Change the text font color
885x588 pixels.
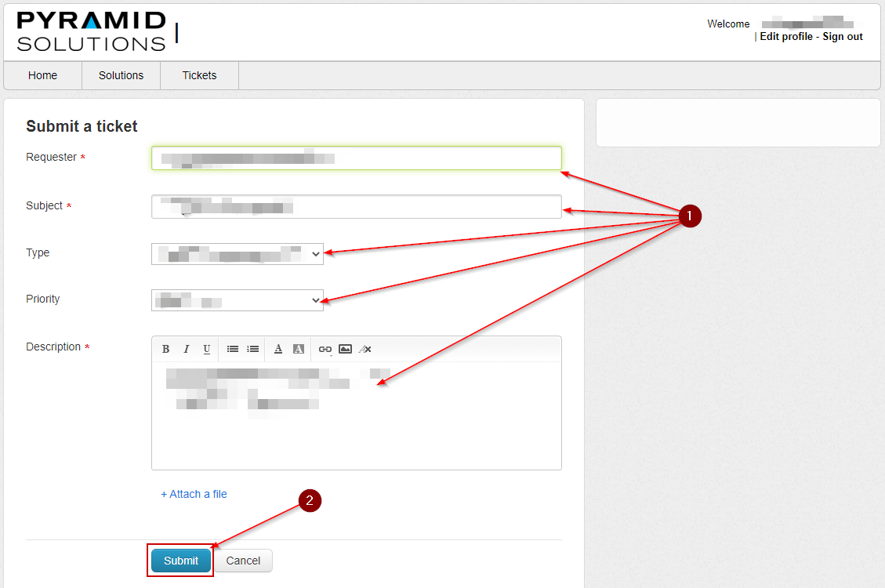(278, 350)
